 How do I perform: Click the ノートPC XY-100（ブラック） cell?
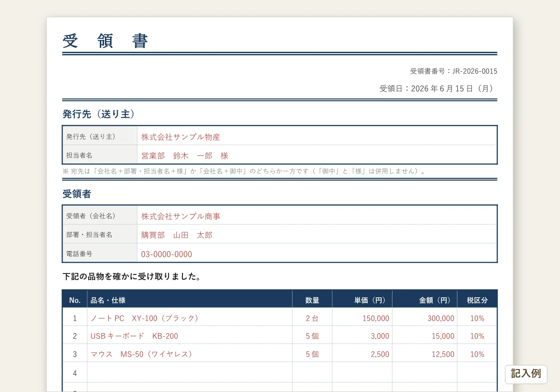click(190, 317)
